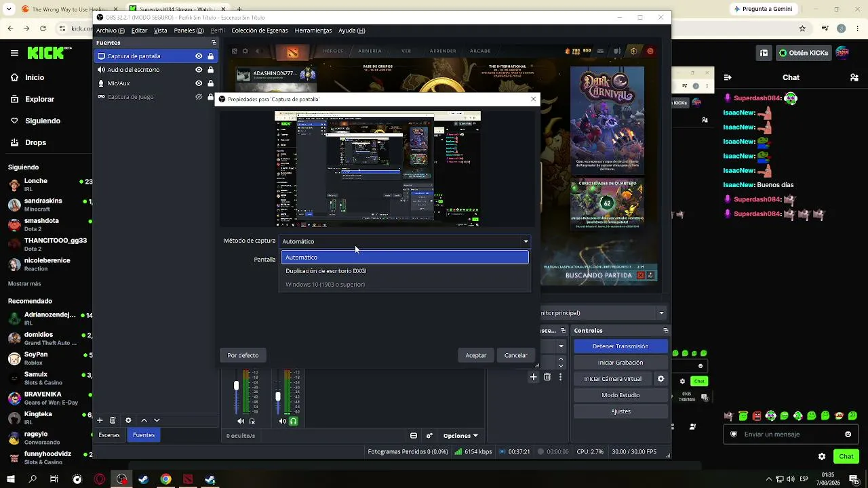Viewport: 868px width, 488px height.
Task: Open the Editar menu
Action: (139, 30)
